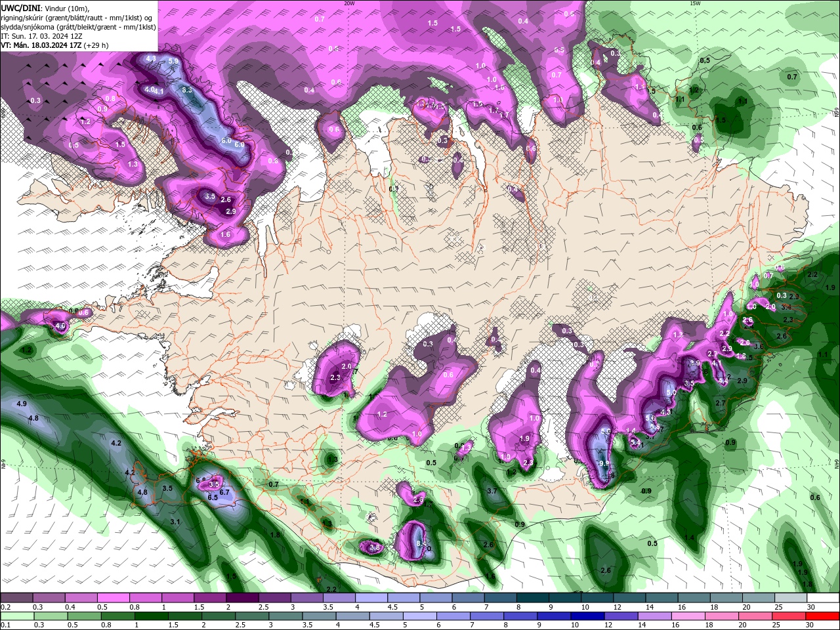Click the 9.9 snowfall maximum in the southeast
The height and width of the screenshot is (630, 840).
604,463
